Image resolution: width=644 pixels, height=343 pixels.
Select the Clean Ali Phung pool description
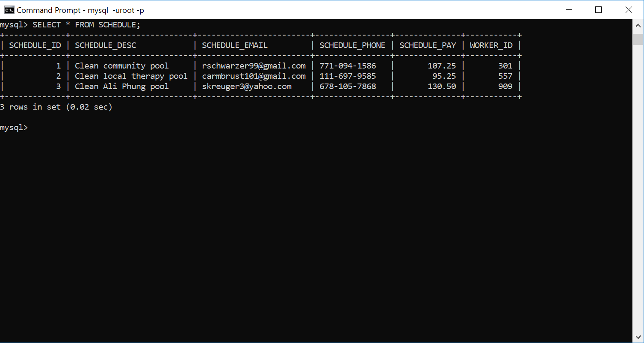coord(121,86)
